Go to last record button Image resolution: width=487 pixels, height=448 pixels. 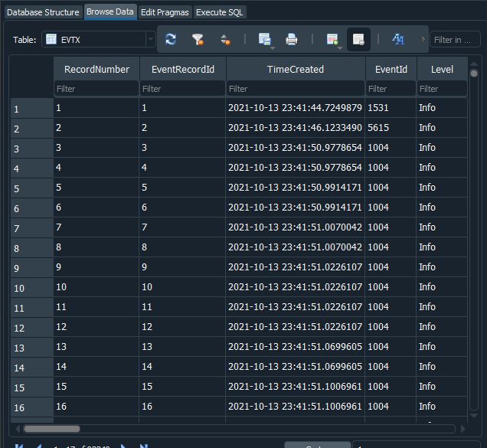click(x=144, y=446)
